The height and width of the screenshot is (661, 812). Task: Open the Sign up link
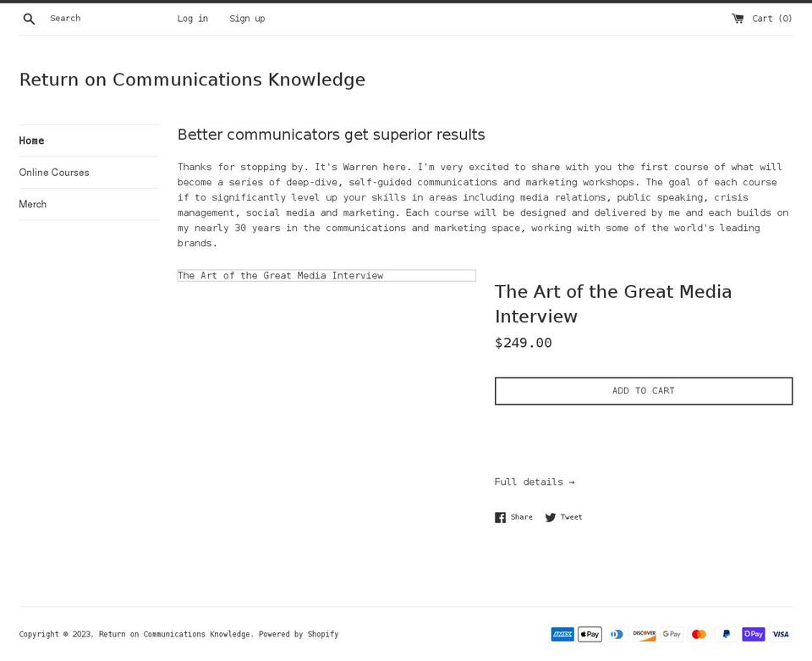click(247, 19)
